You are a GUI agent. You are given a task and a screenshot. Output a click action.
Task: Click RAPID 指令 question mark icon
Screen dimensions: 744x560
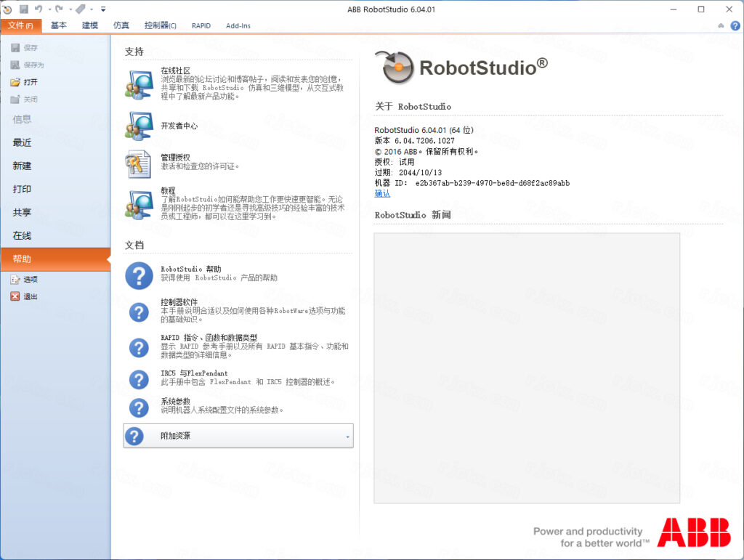point(139,348)
